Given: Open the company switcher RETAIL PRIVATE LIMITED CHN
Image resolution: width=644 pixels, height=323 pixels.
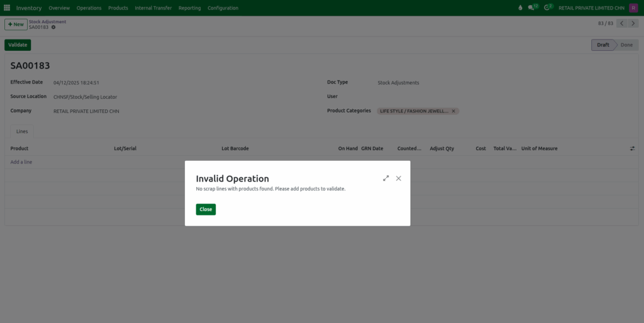Looking at the screenshot, I should pos(591,8).
